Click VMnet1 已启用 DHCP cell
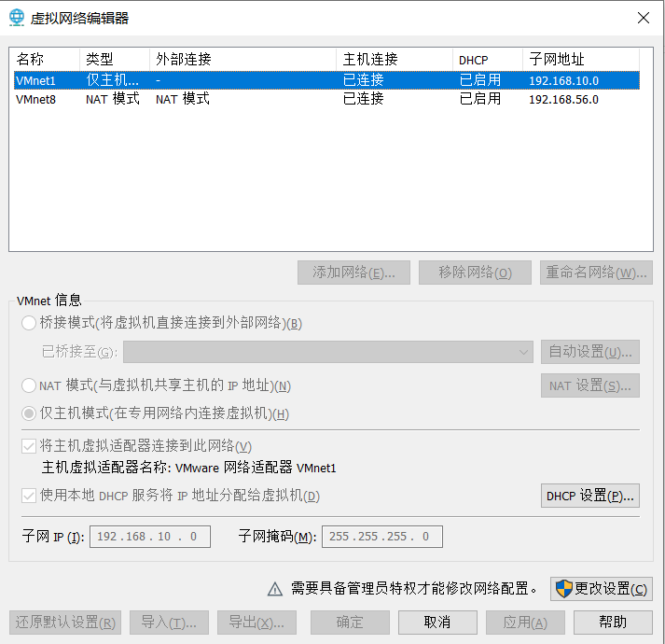Image resolution: width=665 pixels, height=644 pixels. pos(480,80)
